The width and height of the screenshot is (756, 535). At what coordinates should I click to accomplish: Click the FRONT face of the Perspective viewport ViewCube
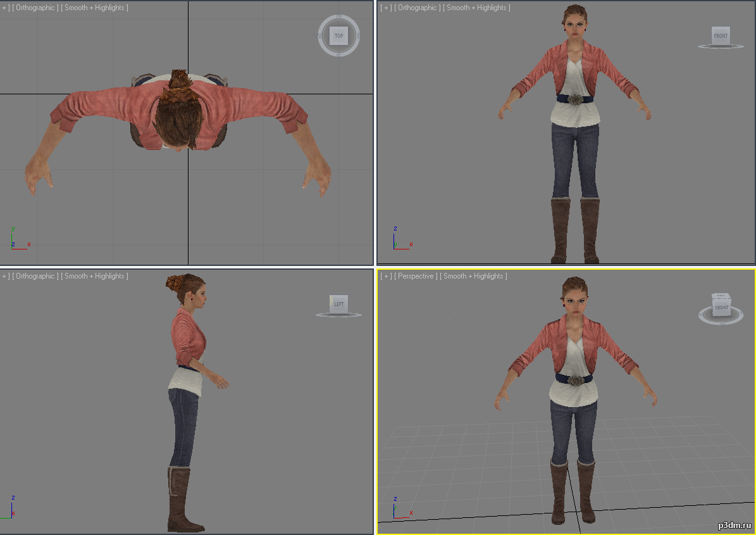click(721, 308)
